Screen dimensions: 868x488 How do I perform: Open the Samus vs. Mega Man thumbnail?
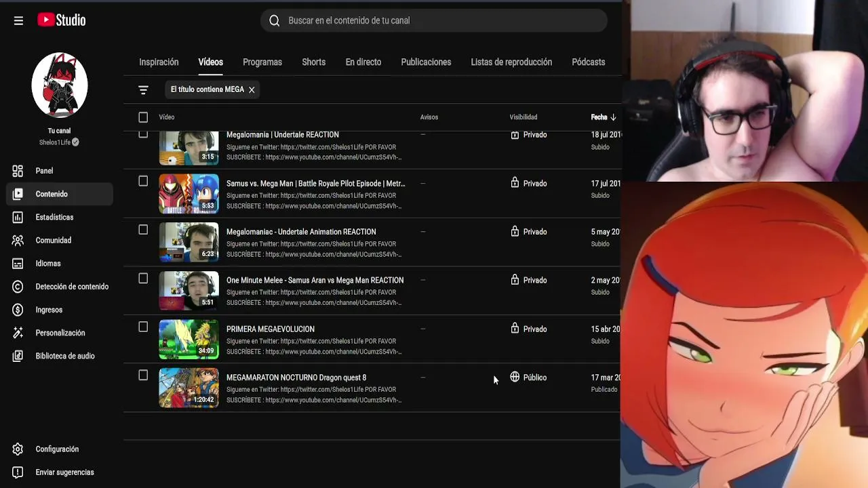tap(189, 194)
